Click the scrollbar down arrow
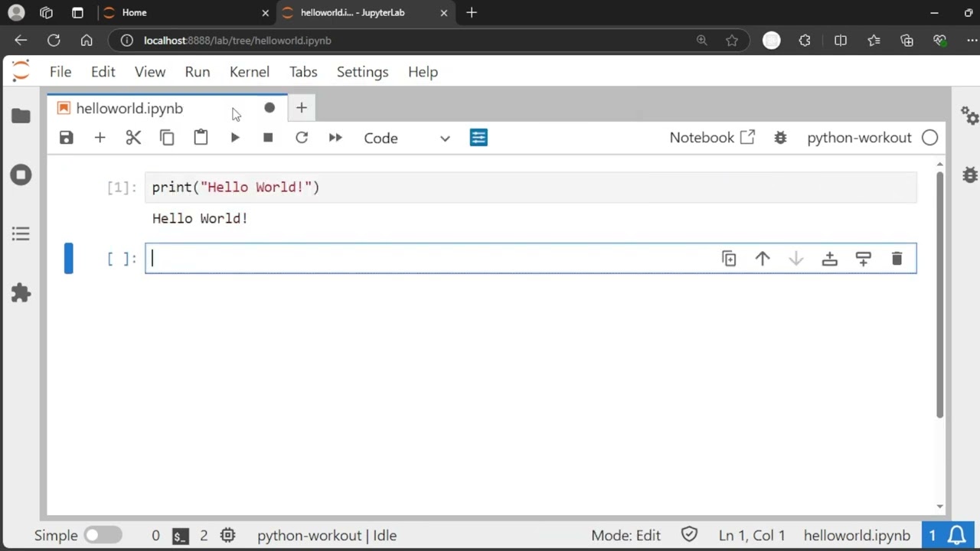Image resolution: width=980 pixels, height=551 pixels. point(940,507)
